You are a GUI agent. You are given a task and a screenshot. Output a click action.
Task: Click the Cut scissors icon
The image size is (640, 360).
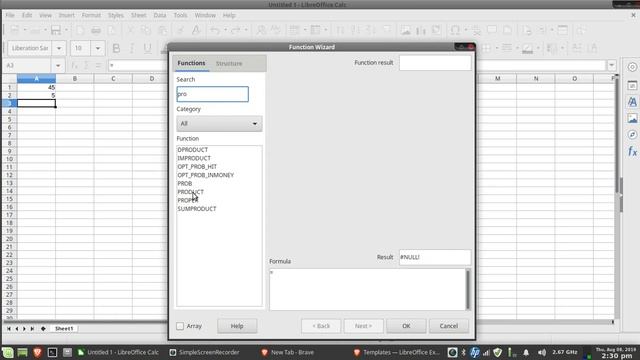click(x=130, y=30)
